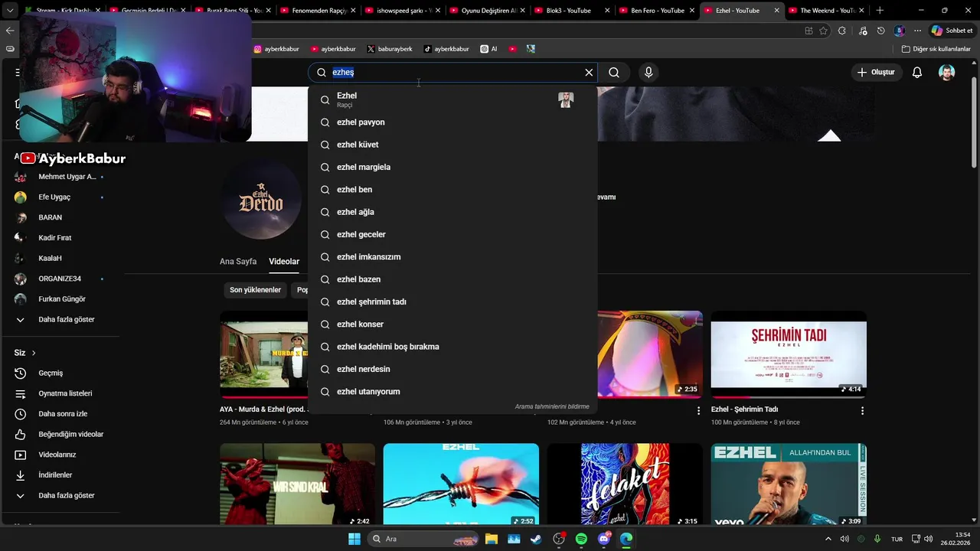Expand 'Daha fazla göster' below İndirilenler
This screenshot has width=980, height=551.
(61, 495)
